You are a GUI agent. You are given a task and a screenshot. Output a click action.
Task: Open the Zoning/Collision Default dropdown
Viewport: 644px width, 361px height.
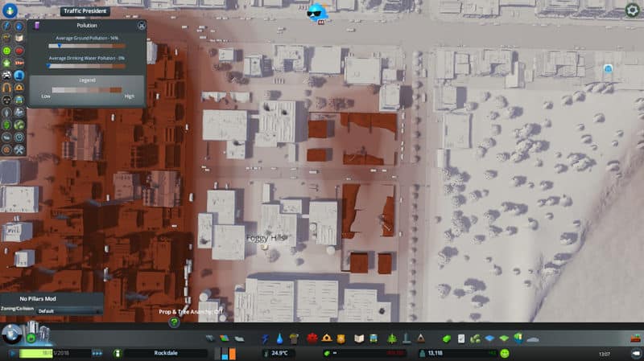pyautogui.click(x=69, y=310)
